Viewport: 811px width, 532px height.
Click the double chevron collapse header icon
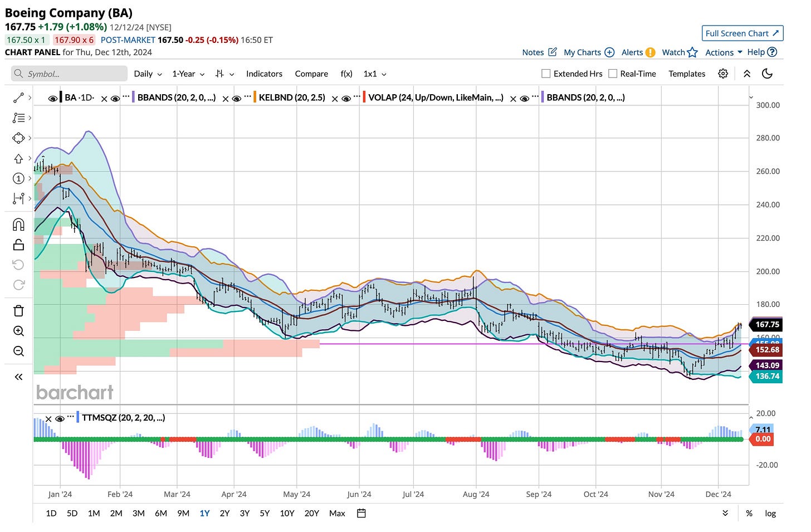tap(747, 74)
